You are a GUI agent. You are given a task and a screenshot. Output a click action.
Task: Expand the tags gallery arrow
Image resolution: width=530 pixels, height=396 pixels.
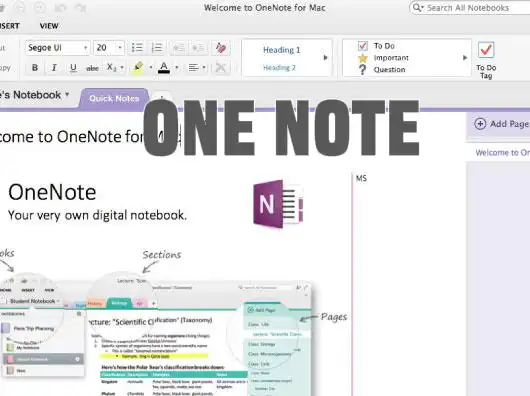(x=465, y=58)
